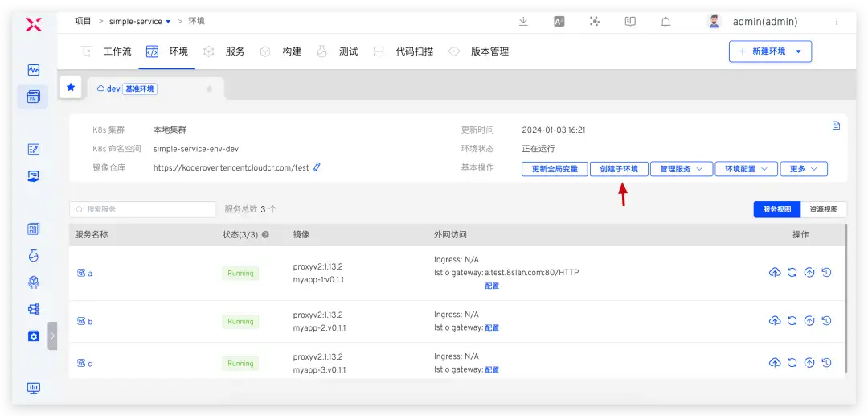Image resolution: width=868 pixels, height=416 pixels.
Task: Open service a link
Action: pyautogui.click(x=84, y=273)
